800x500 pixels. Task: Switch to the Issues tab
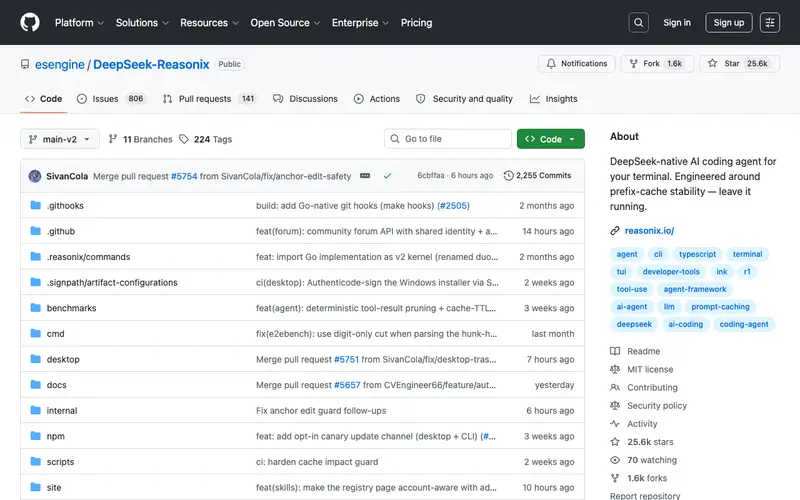tap(111, 99)
